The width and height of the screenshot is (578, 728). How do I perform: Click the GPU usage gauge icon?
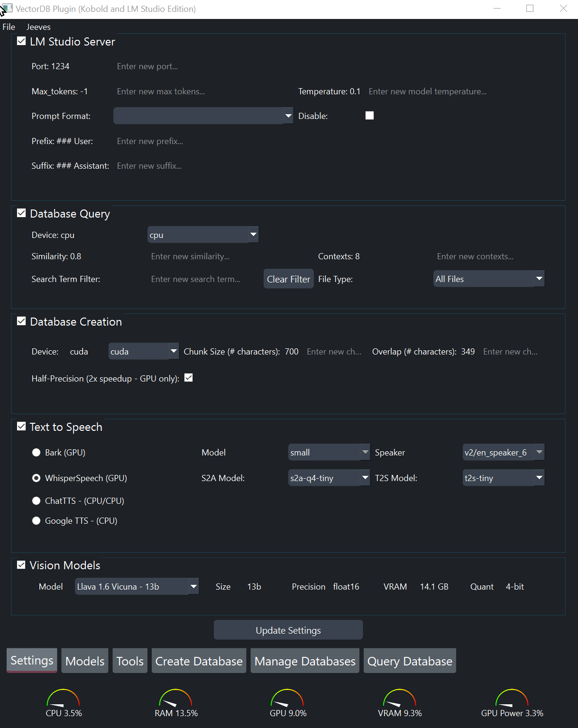(x=287, y=698)
